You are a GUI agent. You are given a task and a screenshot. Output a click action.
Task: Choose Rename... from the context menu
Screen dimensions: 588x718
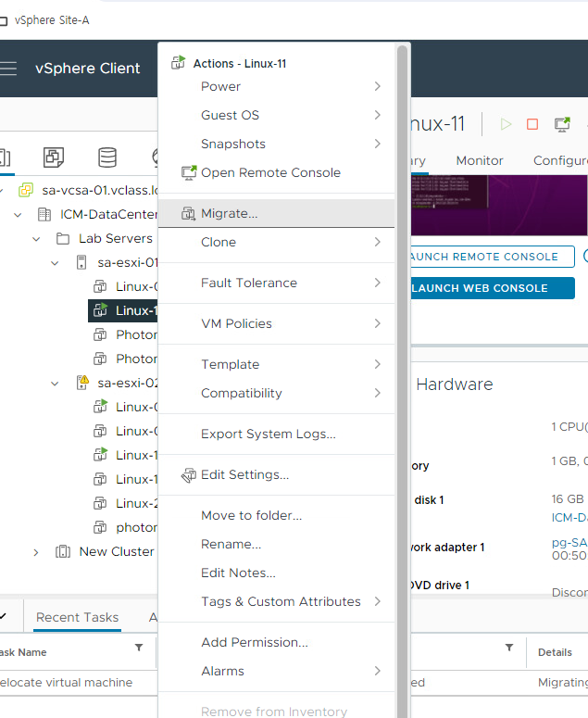coord(276,544)
